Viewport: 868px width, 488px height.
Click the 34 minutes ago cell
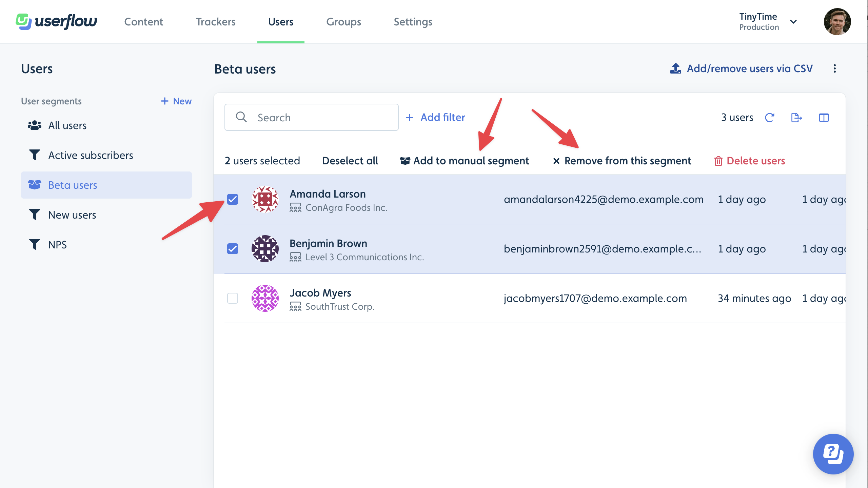[x=754, y=298]
